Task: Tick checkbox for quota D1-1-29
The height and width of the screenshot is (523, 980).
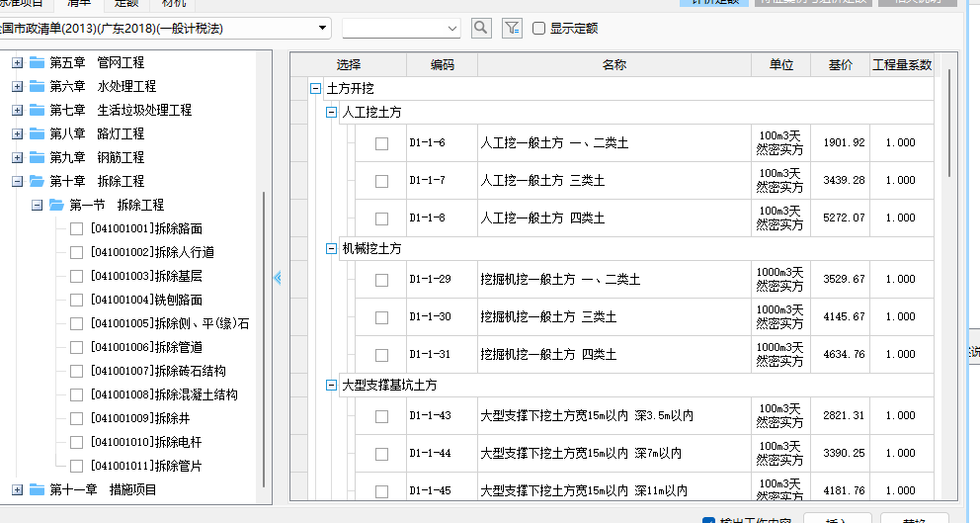Action: click(x=381, y=280)
